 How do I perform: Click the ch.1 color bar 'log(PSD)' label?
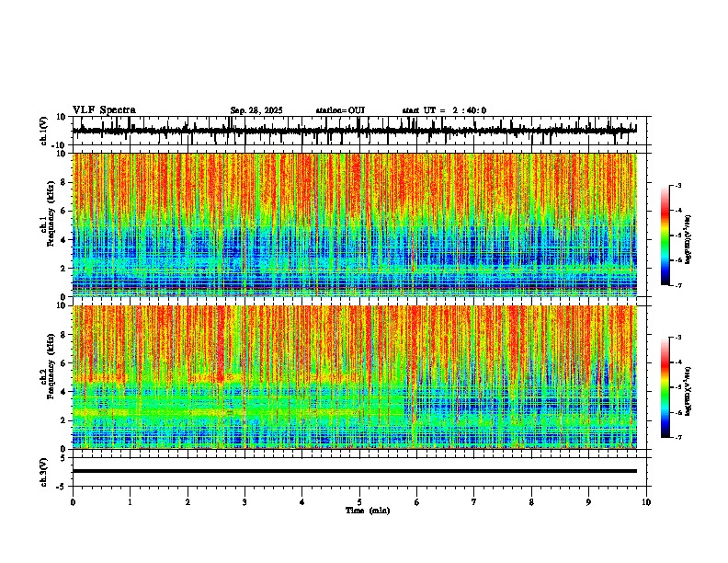[x=688, y=239]
